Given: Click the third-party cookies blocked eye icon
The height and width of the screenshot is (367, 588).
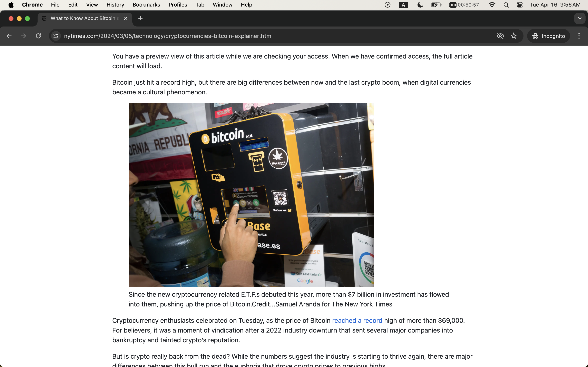Looking at the screenshot, I should pos(501,36).
